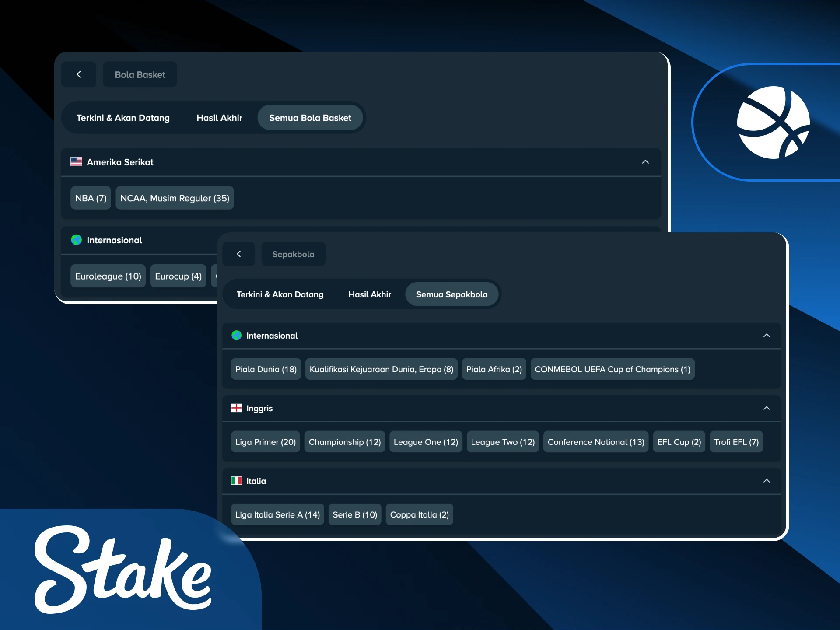Open Euroleague (10) league
840x630 pixels.
pyautogui.click(x=108, y=276)
